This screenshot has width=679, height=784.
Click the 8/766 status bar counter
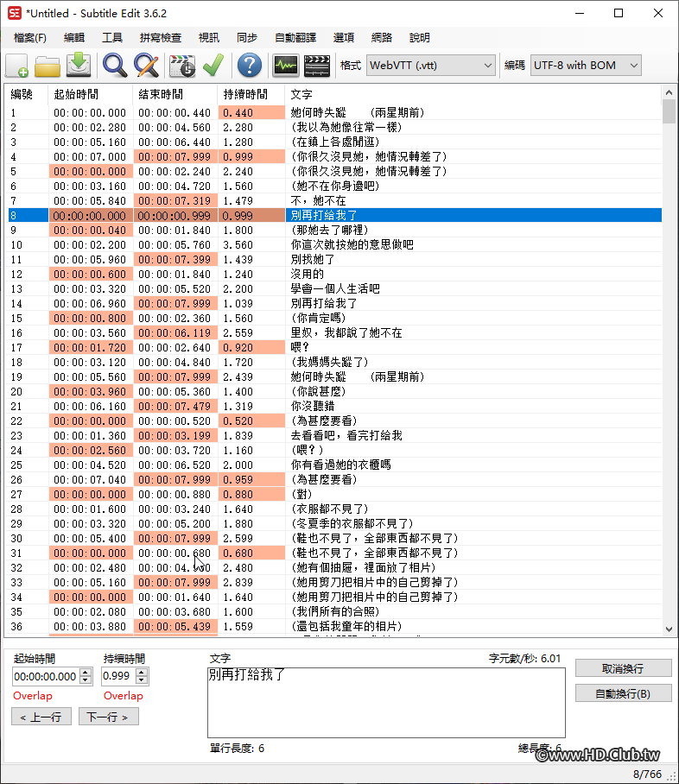click(x=647, y=774)
